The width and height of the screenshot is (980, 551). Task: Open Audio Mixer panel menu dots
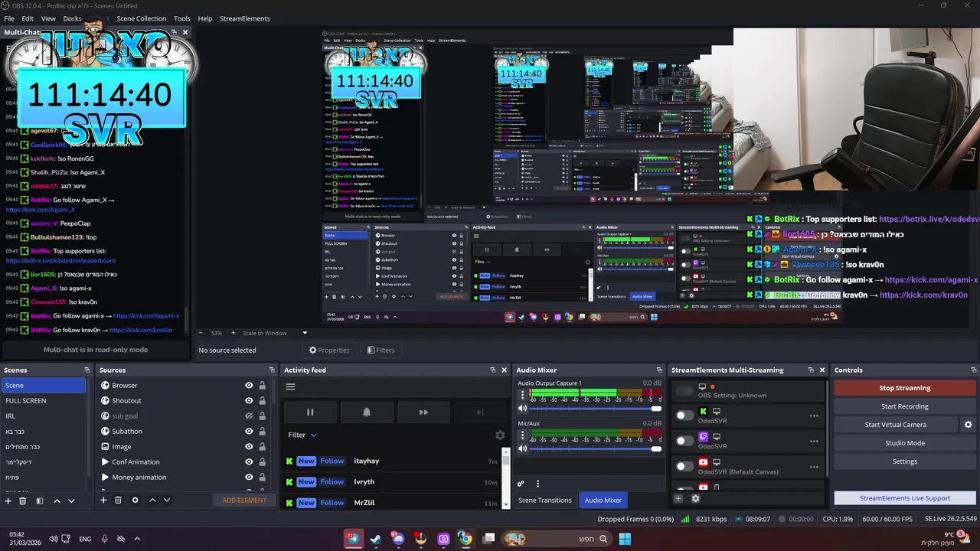(x=537, y=484)
